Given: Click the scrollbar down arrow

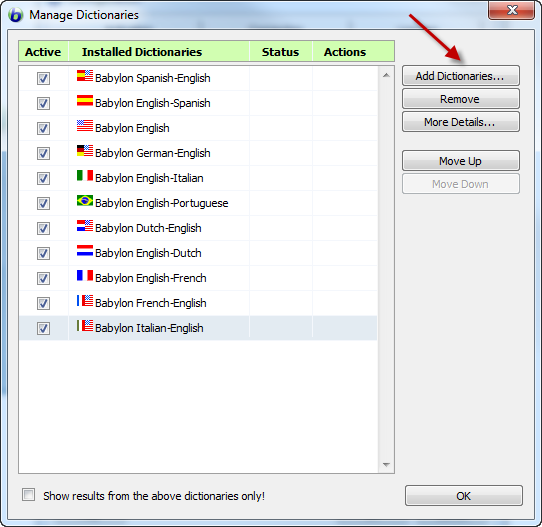Looking at the screenshot, I should click(x=386, y=465).
